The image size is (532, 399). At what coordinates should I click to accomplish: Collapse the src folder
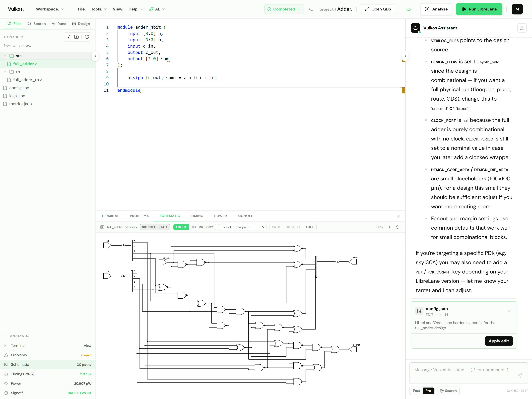(x=5, y=56)
